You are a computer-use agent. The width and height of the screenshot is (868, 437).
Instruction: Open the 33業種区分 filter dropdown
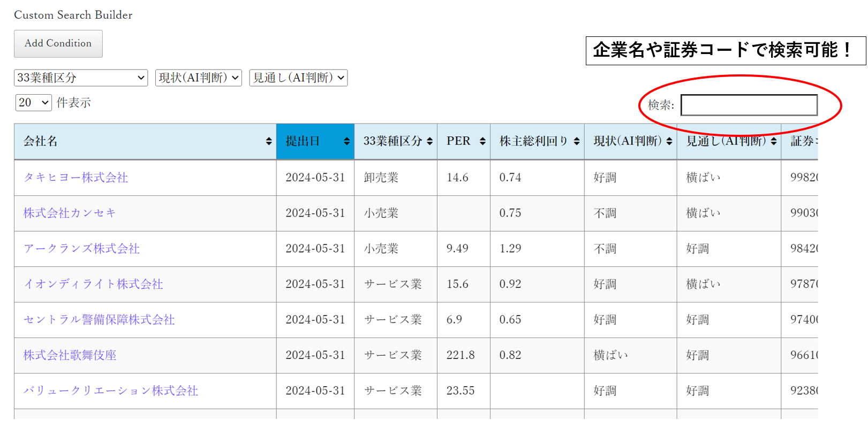coord(81,78)
